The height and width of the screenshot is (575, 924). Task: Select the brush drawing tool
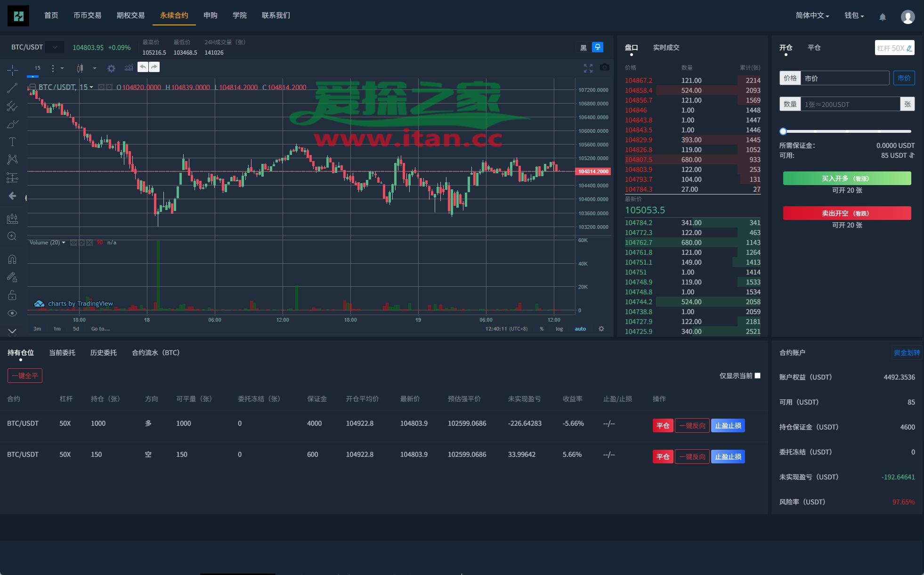(x=12, y=124)
